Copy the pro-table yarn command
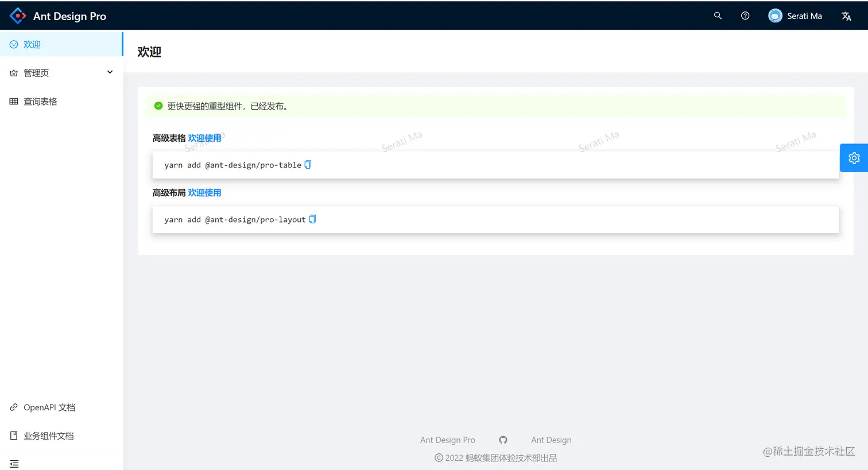Image resolution: width=868 pixels, height=470 pixels. tap(308, 165)
